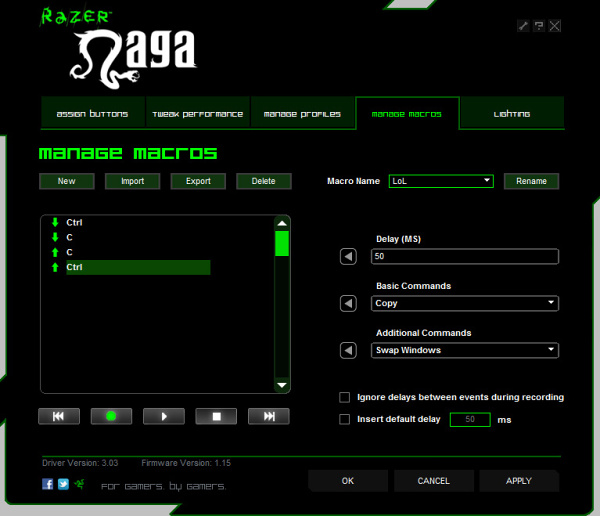Delete the selected macro
This screenshot has height=516, width=600.
264,181
